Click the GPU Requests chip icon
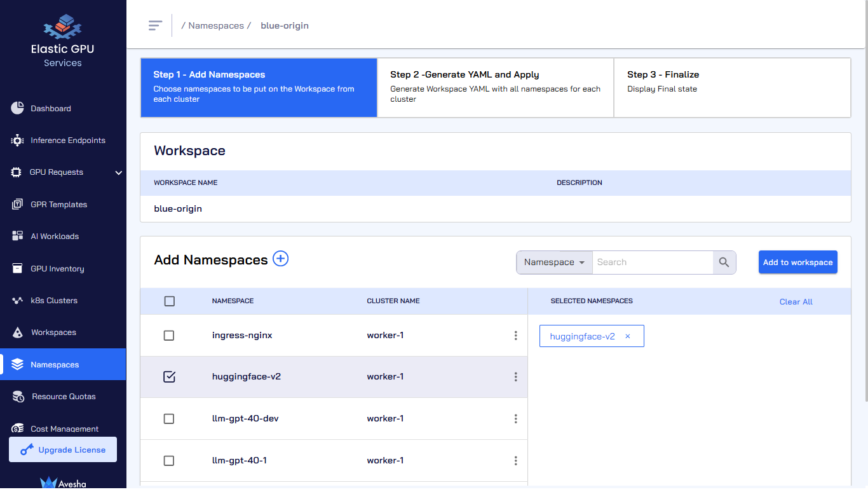868x492 pixels. 17,172
